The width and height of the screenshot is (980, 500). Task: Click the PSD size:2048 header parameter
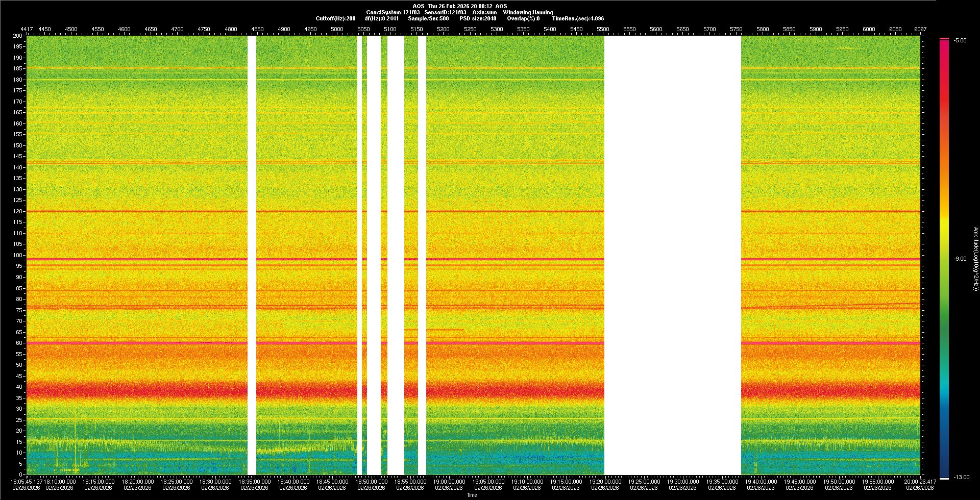coord(478,18)
